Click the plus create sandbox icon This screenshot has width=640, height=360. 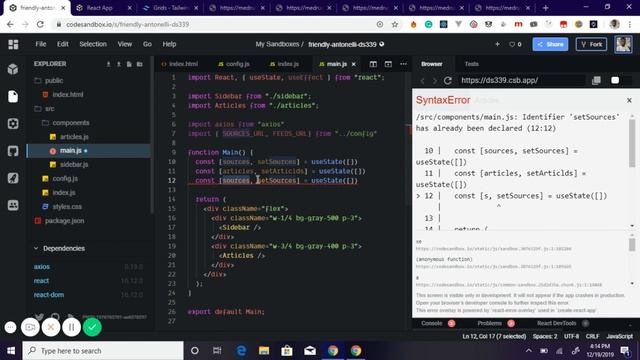(498, 44)
